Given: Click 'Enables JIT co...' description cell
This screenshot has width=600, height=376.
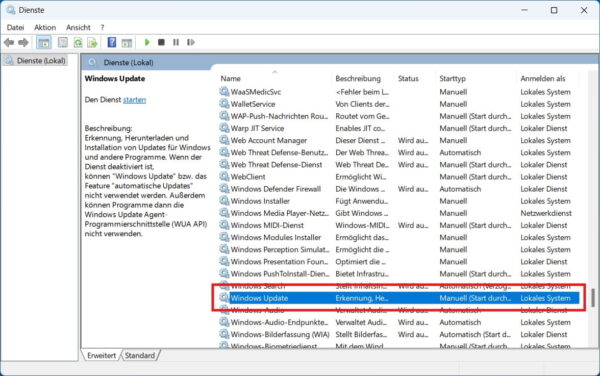Looking at the screenshot, I should click(360, 128).
